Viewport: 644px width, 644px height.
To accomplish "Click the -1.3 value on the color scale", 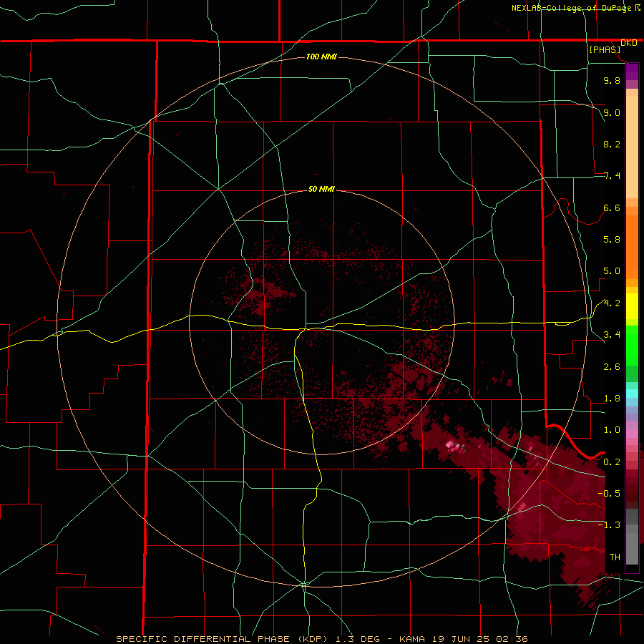I will (609, 525).
